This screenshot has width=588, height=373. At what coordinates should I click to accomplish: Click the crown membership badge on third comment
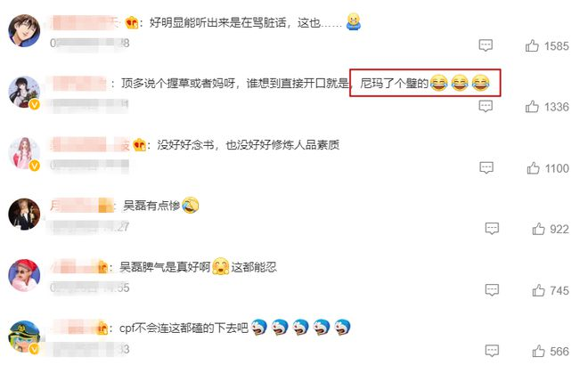tap(140, 145)
